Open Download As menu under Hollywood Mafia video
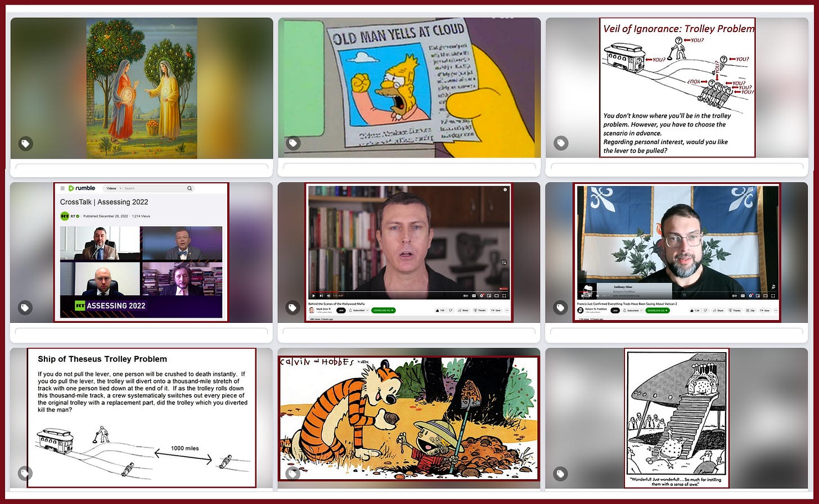 coord(384,310)
